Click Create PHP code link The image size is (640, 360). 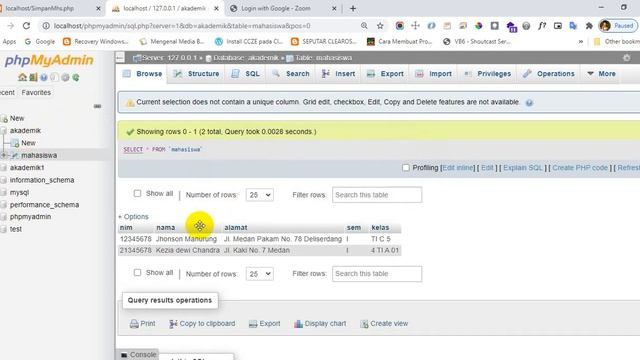(x=580, y=168)
